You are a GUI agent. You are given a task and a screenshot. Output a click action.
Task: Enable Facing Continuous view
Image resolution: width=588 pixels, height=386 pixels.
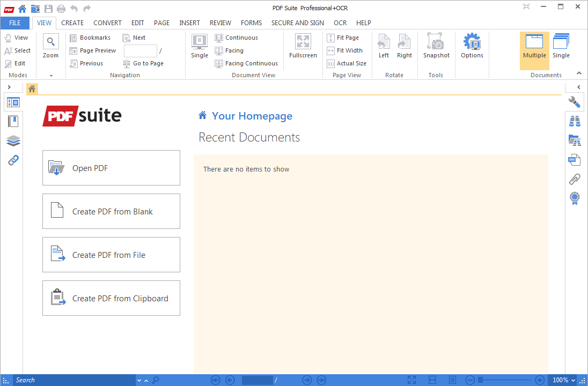[x=246, y=63]
